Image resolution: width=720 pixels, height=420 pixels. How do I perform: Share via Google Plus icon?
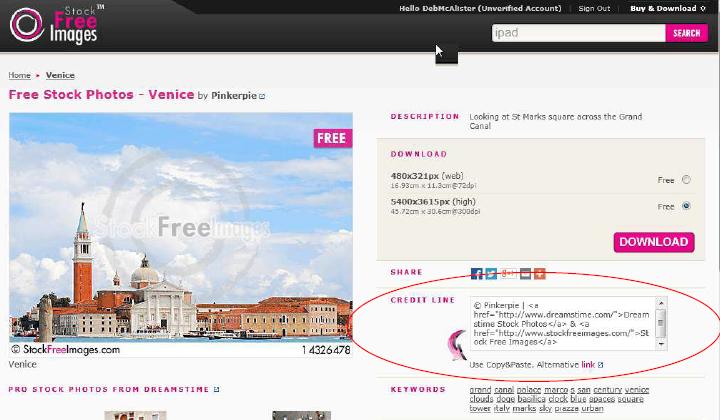coord(508,273)
